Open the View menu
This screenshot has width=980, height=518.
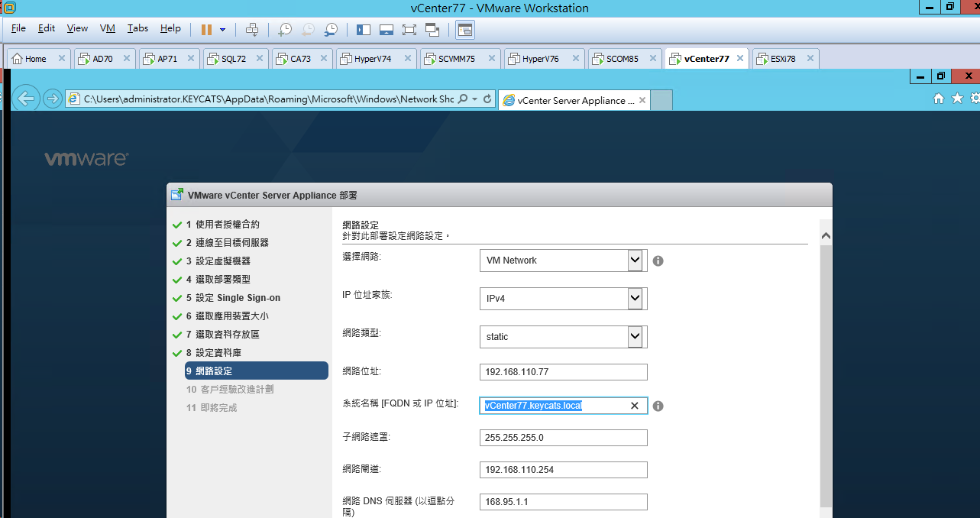pos(77,28)
